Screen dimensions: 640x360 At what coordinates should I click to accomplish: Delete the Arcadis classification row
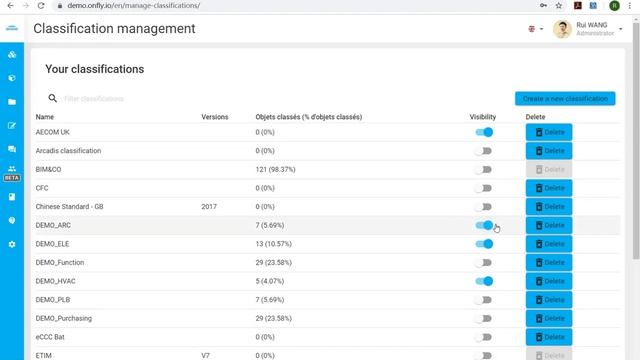point(549,151)
